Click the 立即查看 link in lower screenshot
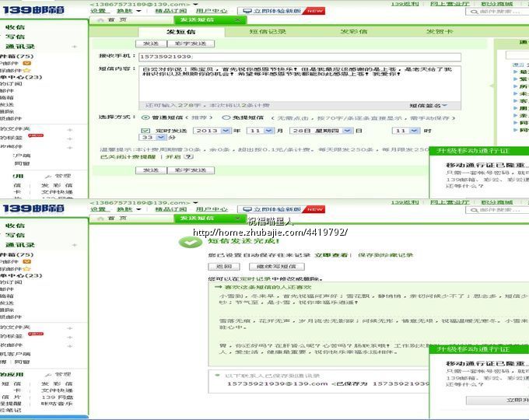Screen dimensions: 529x420 [x=331, y=255]
